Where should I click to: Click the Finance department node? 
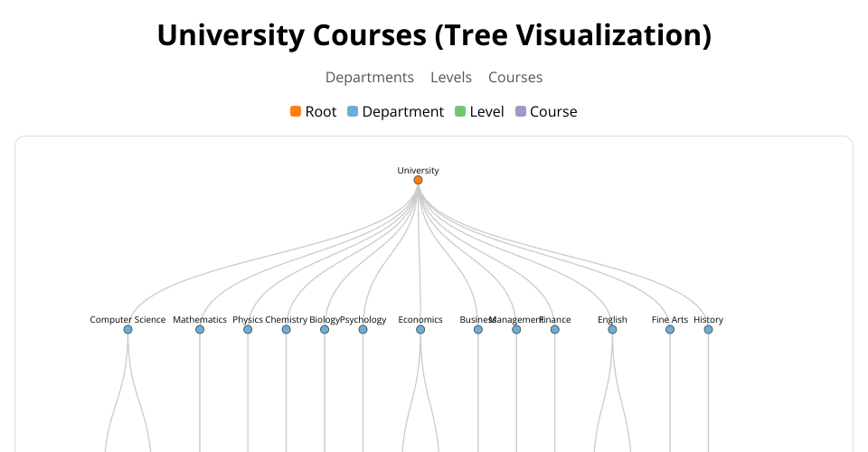pos(555,330)
